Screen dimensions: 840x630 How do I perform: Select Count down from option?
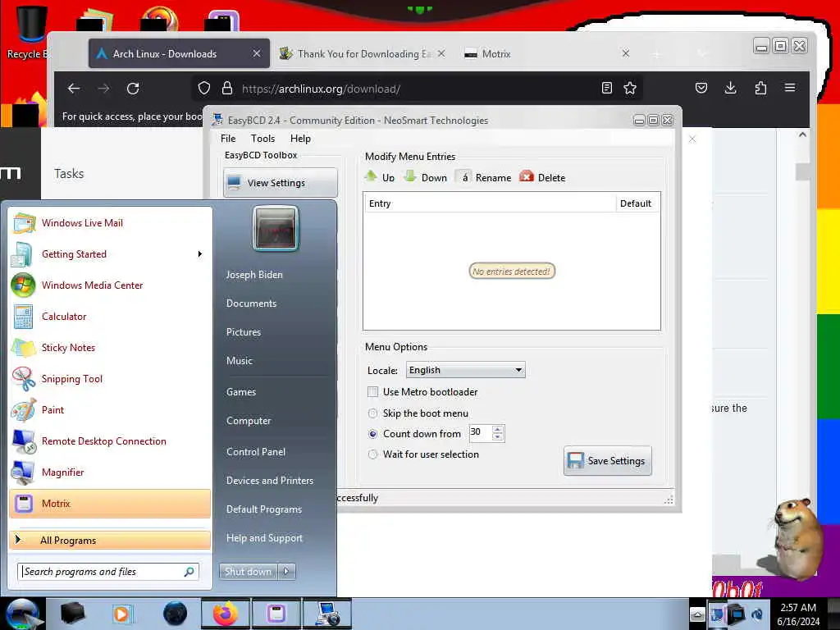(373, 434)
